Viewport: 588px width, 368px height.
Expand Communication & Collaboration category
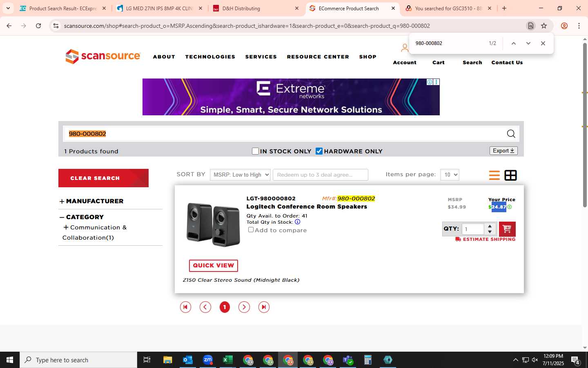(66, 227)
